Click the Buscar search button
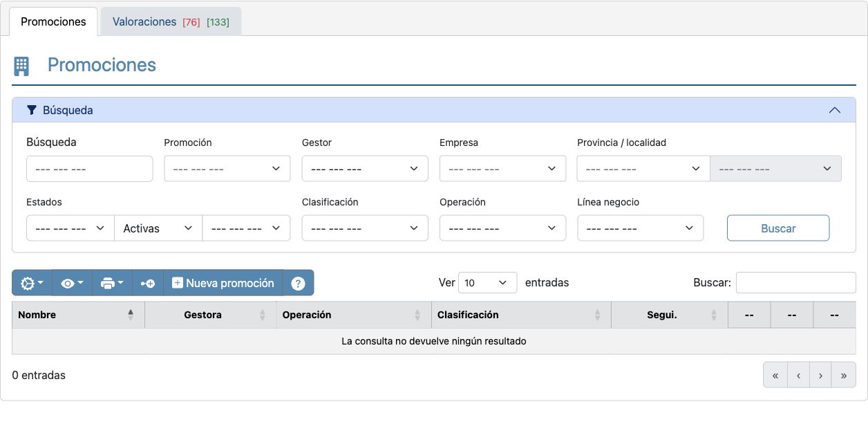 point(778,228)
